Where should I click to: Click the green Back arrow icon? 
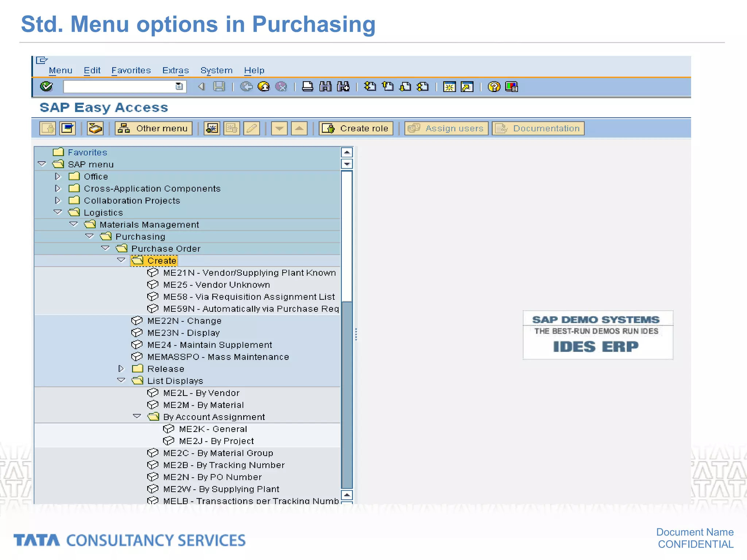[x=246, y=86]
